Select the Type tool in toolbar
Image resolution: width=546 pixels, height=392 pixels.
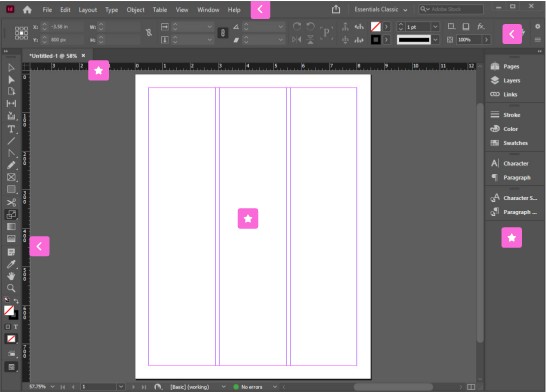click(11, 129)
